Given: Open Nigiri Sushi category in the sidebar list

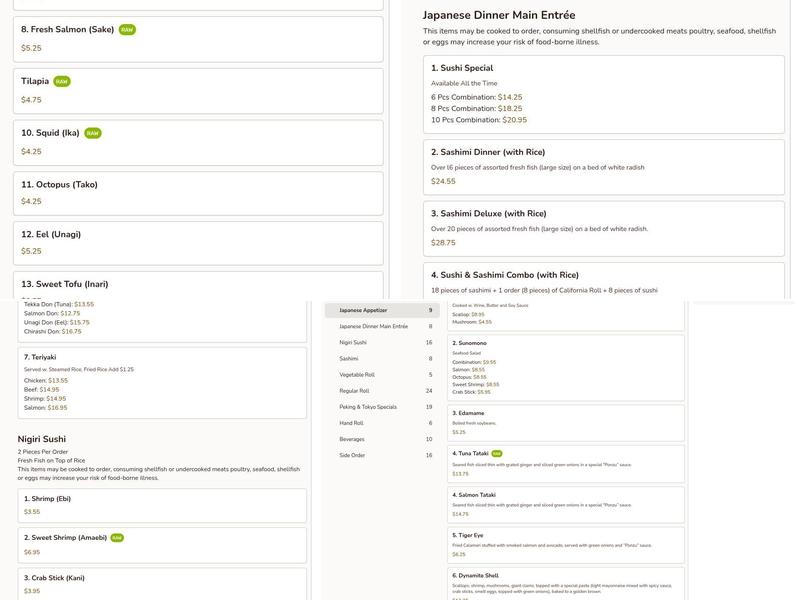Looking at the screenshot, I should pos(382,342).
